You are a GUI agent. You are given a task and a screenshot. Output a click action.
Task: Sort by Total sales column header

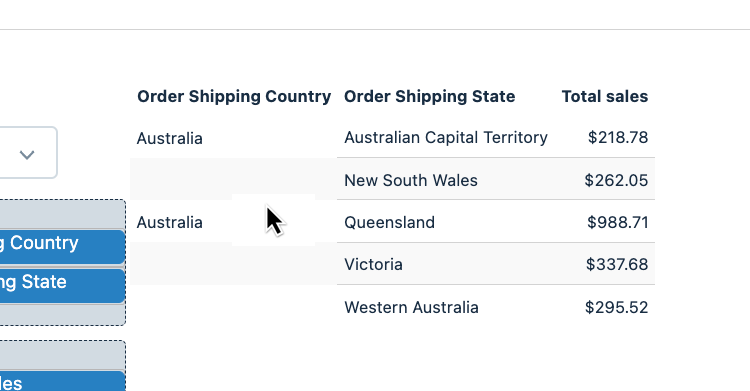point(605,96)
